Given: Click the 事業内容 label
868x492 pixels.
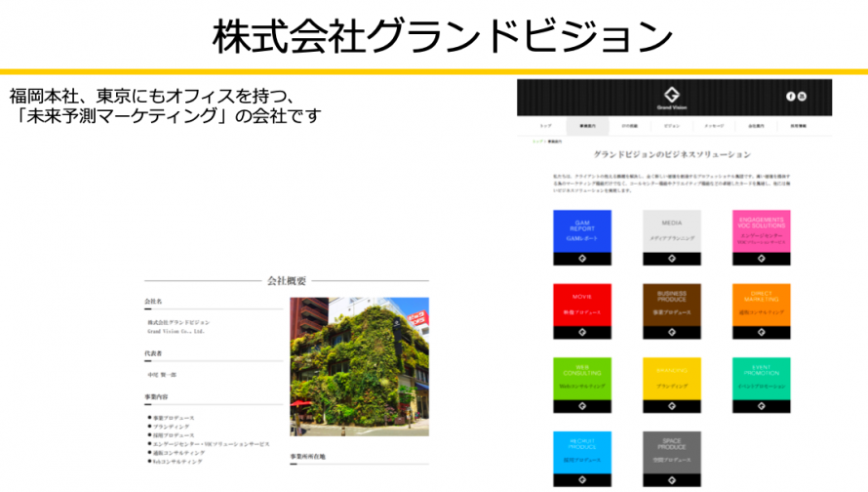Looking at the screenshot, I should point(156,396).
